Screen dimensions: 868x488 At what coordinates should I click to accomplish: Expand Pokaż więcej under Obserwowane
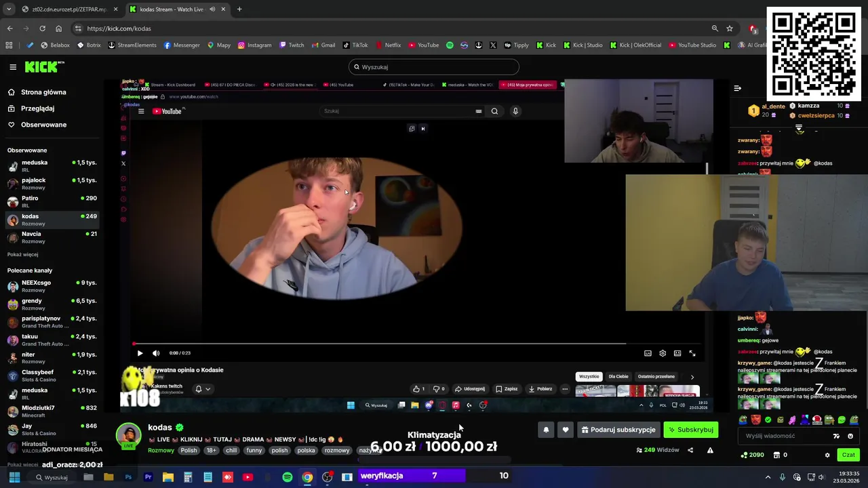22,254
